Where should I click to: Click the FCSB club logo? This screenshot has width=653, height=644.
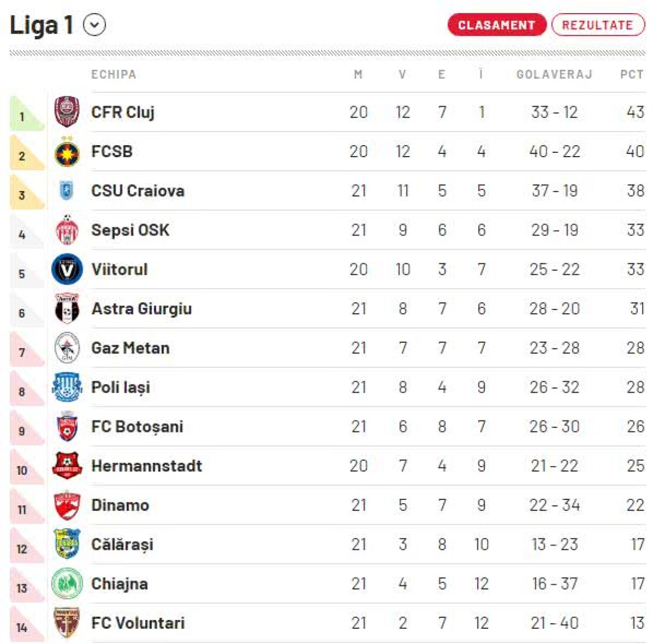(x=67, y=152)
